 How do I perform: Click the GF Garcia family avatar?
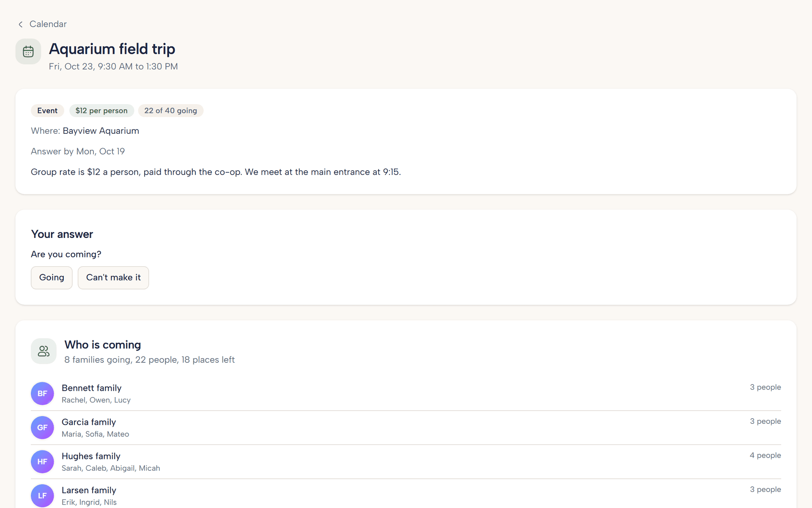pos(42,428)
